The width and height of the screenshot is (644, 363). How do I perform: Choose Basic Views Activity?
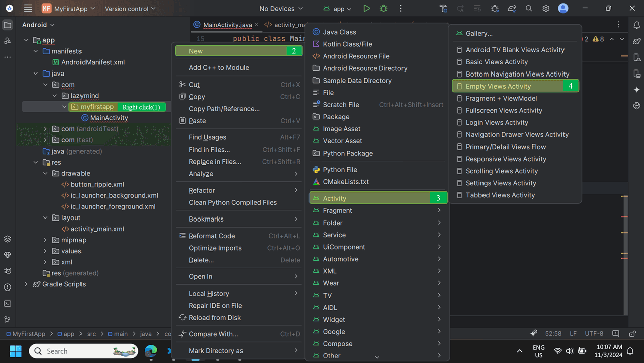515,62
